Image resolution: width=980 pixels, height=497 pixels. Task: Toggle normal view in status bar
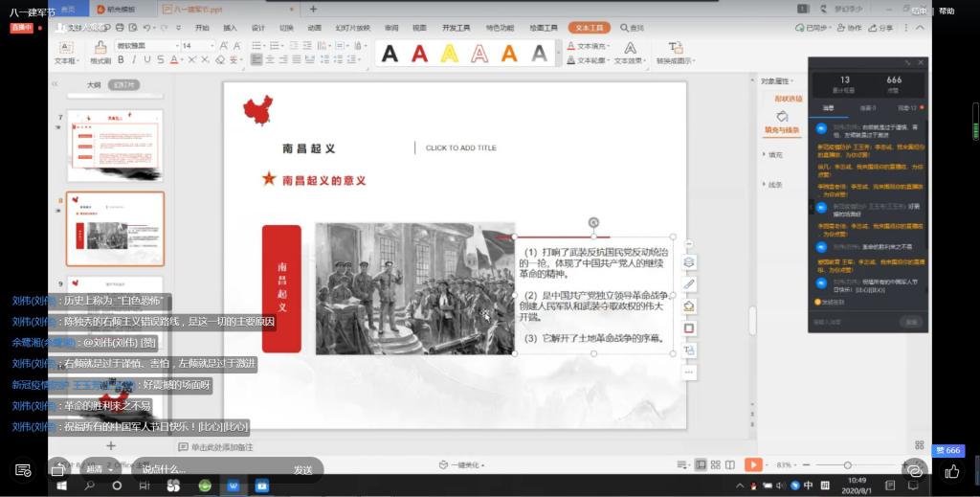[x=702, y=464]
